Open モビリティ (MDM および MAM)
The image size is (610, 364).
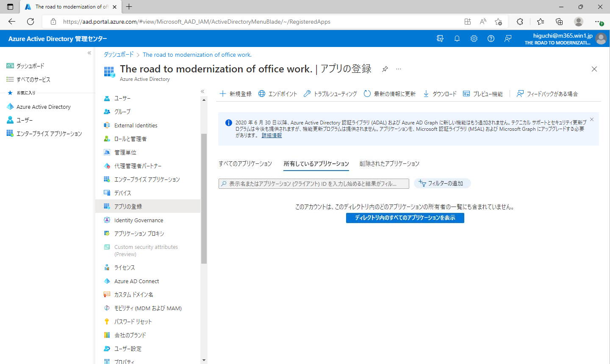(147, 308)
